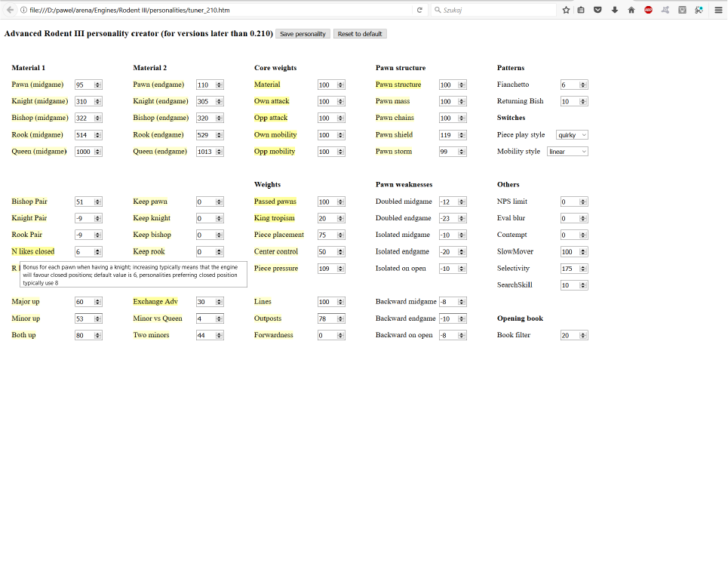This screenshot has height=575, width=728.
Task: Open the Firefox hamburger menu
Action: click(718, 10)
